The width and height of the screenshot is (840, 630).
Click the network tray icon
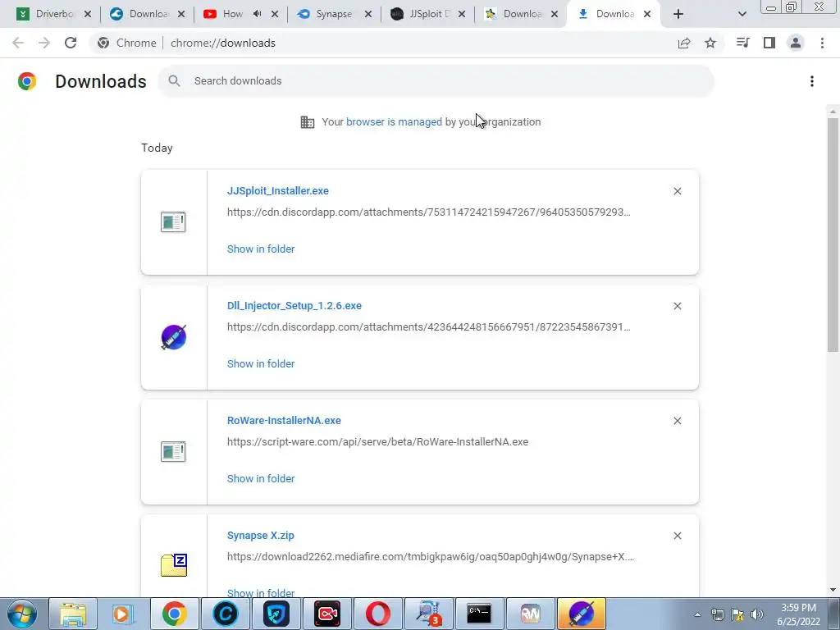[x=717, y=614]
